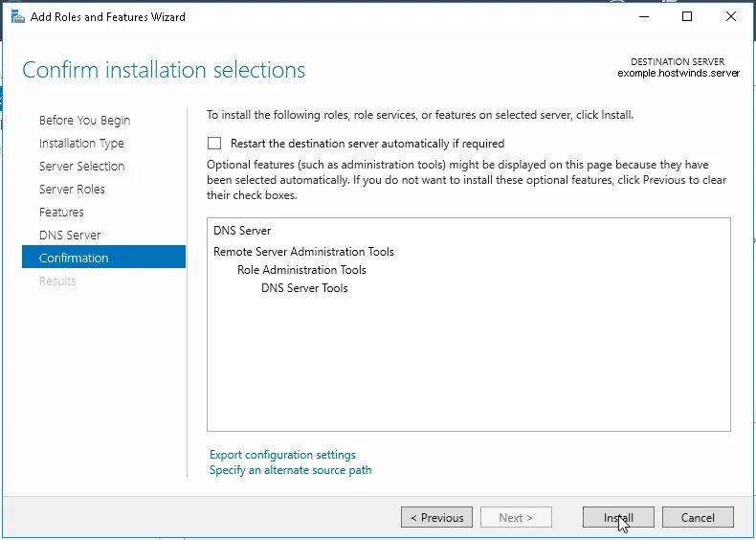
Task: Open Export configuration settings link
Action: click(282, 455)
